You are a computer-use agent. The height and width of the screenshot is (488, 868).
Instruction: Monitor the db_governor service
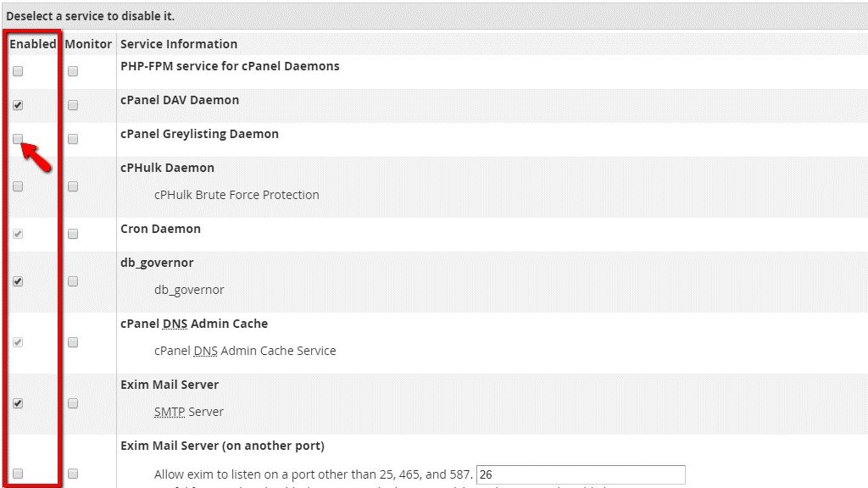click(73, 281)
